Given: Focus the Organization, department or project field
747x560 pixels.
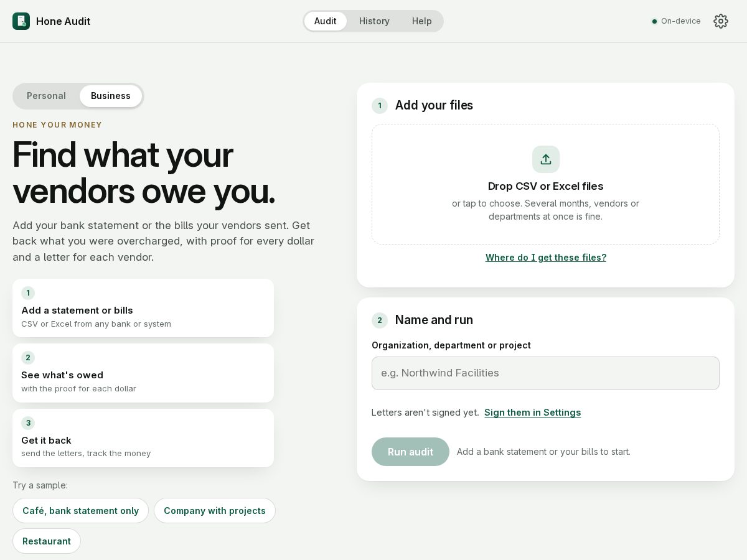Looking at the screenshot, I should tap(545, 373).
